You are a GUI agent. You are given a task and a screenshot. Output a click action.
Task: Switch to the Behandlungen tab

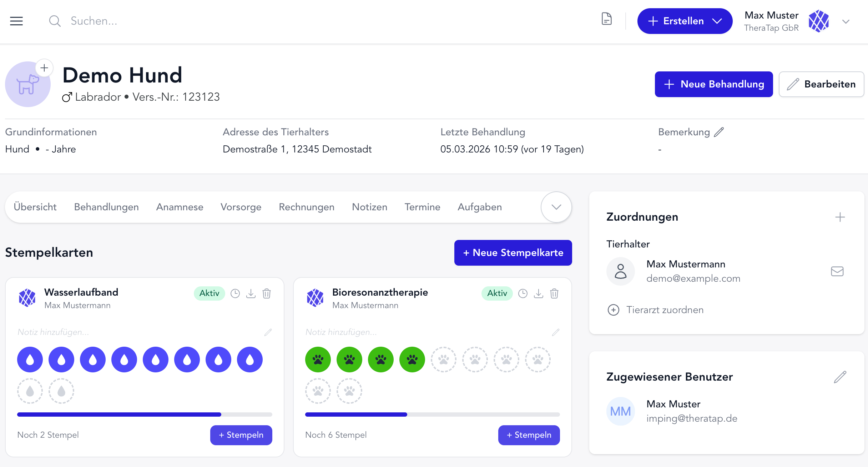(106, 207)
